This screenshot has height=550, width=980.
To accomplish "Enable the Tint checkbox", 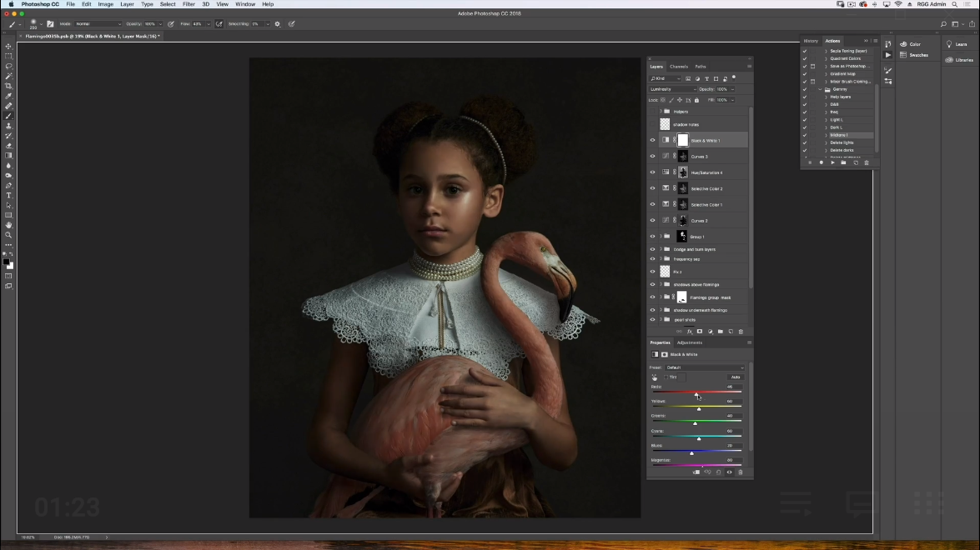I will tap(666, 377).
